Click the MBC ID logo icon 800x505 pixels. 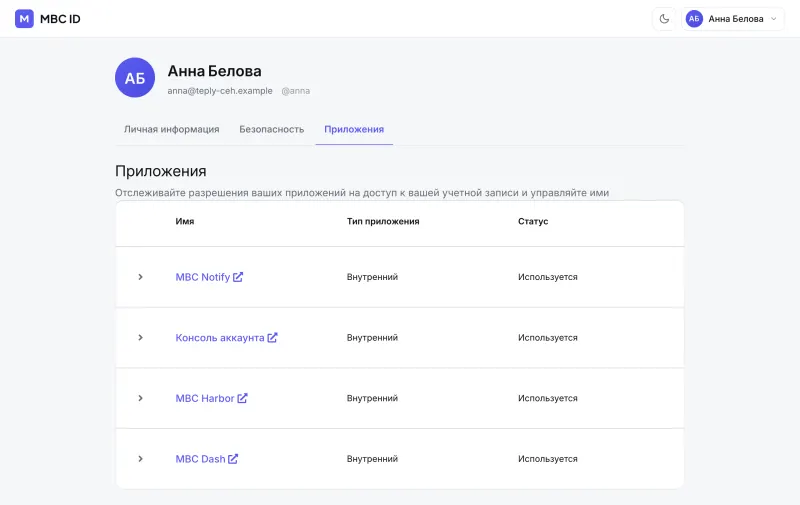click(x=24, y=19)
